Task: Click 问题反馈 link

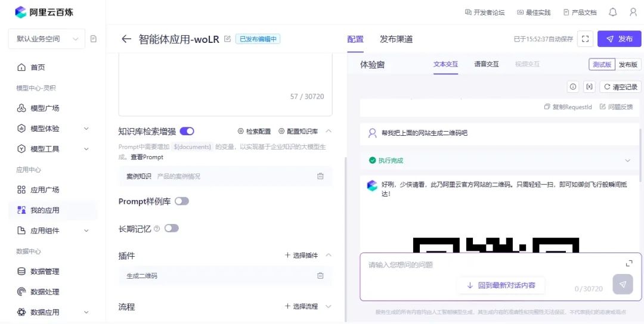Action: click(x=616, y=107)
